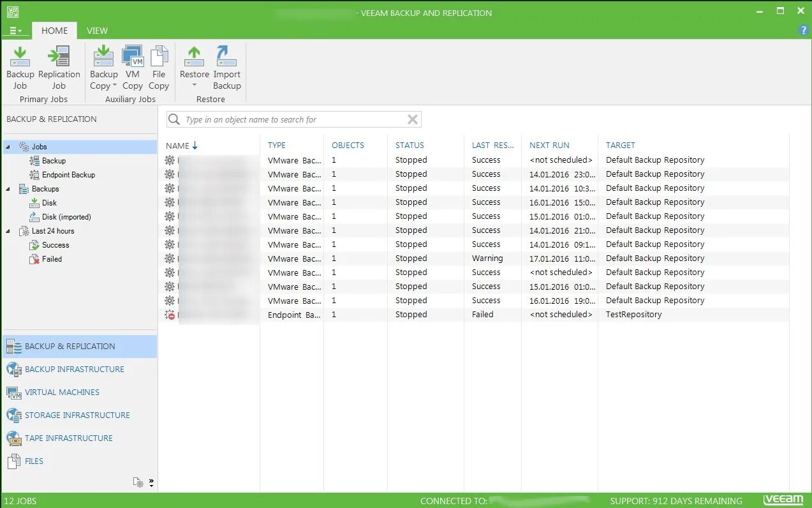Click the Replication Job ribbon icon
812x508 pixels.
tap(59, 56)
